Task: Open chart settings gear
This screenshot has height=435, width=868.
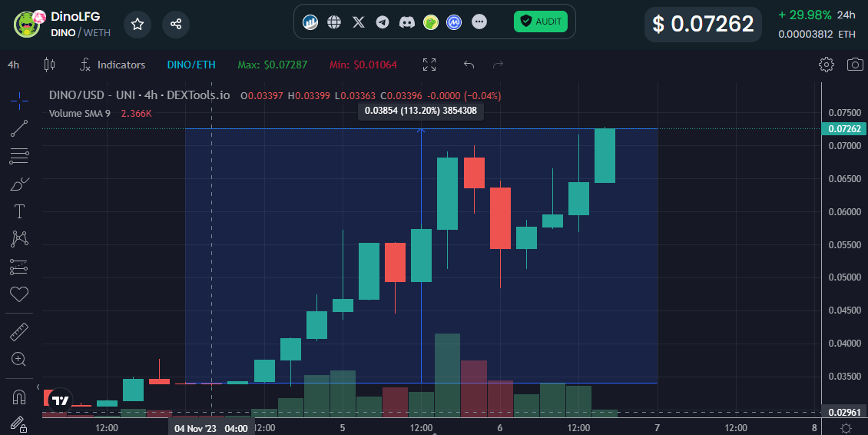Action: [826, 65]
